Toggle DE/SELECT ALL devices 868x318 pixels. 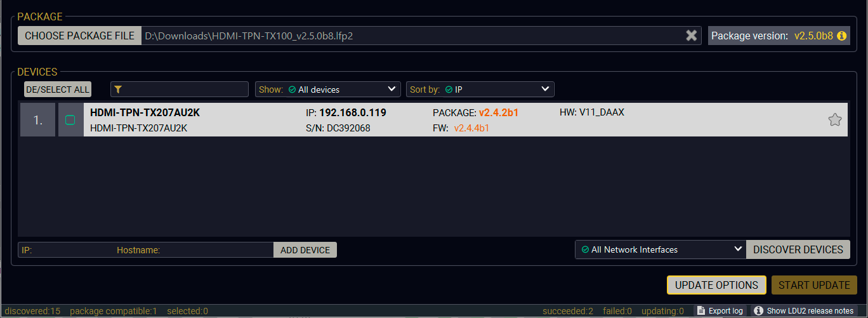click(58, 89)
